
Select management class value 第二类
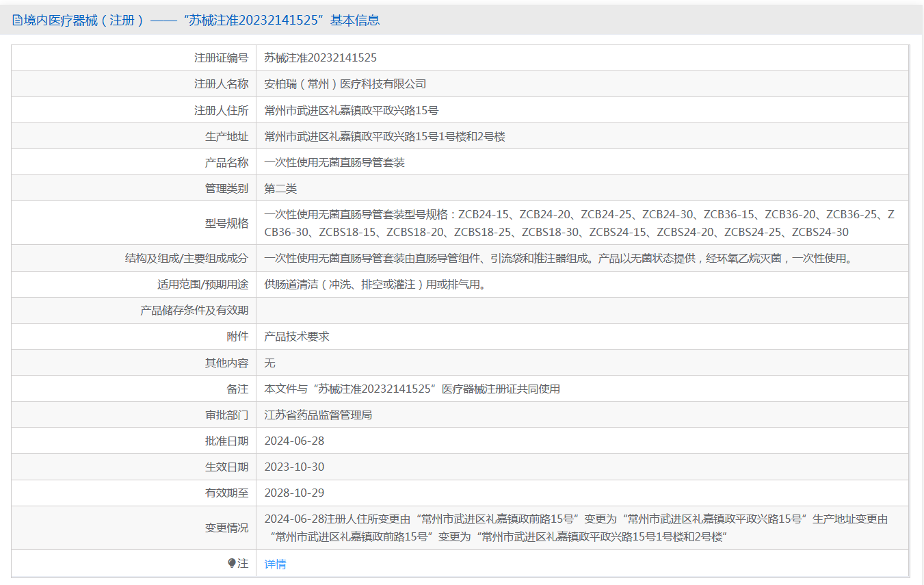[280, 188]
